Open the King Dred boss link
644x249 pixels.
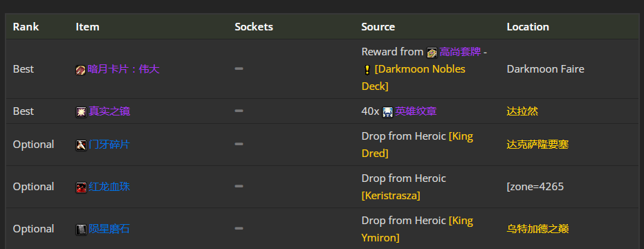point(417,145)
